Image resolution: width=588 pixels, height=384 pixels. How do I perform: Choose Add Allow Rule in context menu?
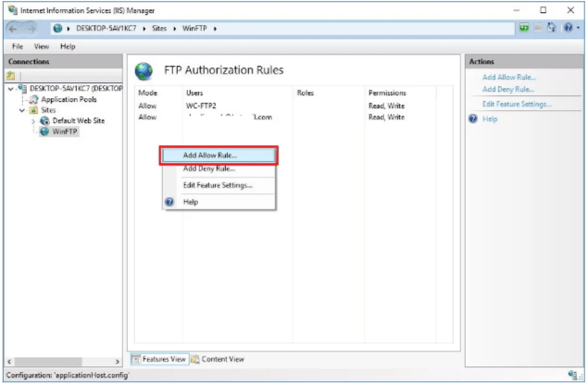(x=219, y=155)
